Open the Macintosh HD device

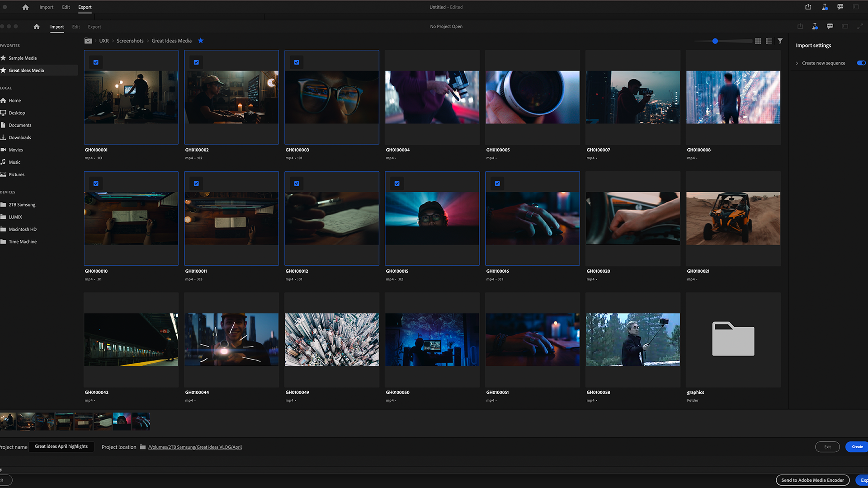pyautogui.click(x=23, y=230)
